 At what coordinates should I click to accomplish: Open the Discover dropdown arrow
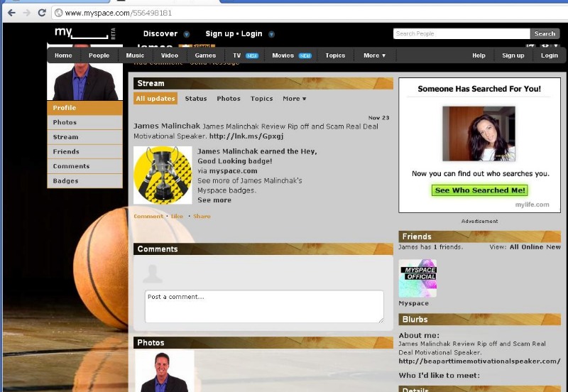[186, 34]
